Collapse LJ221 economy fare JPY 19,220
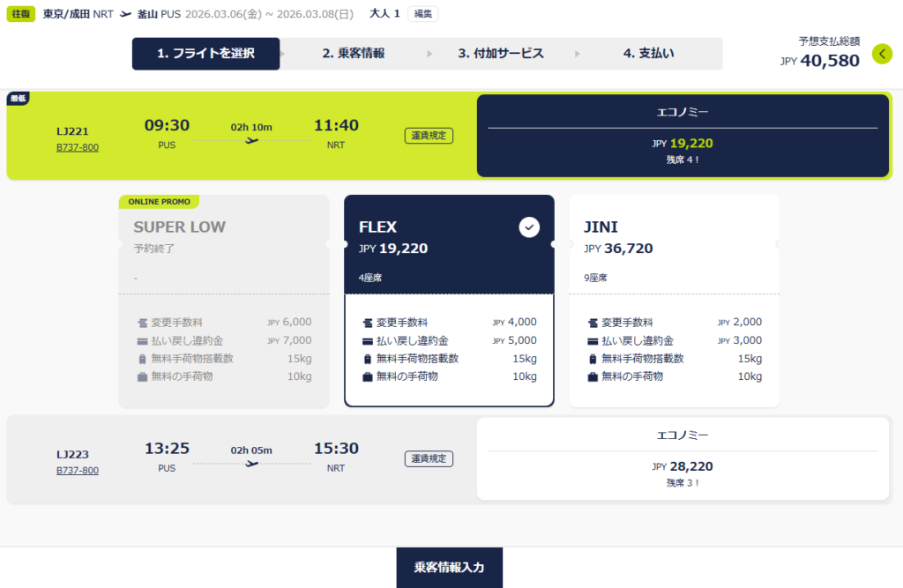Screen dimensions: 903x588 683,136
